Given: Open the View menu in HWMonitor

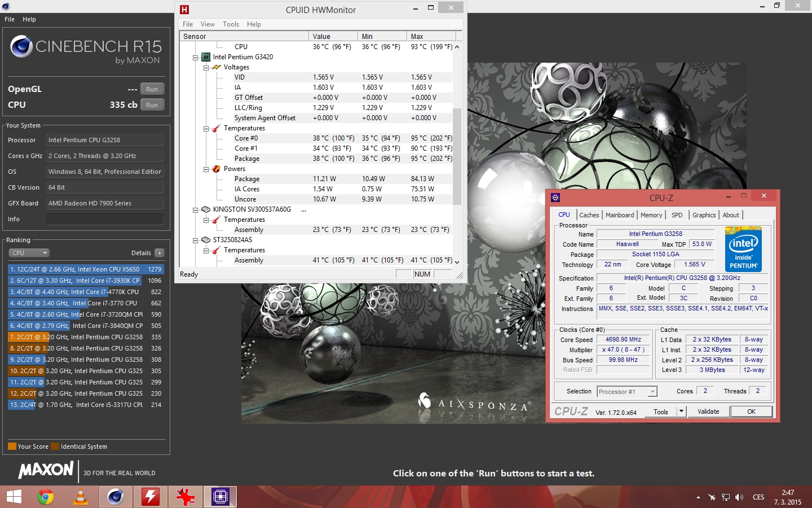Looking at the screenshot, I should (x=208, y=24).
